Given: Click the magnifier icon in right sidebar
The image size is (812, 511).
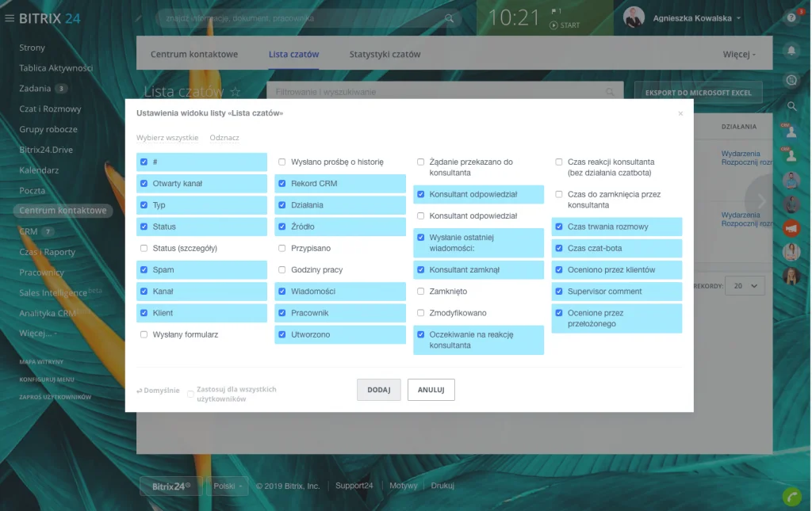Looking at the screenshot, I should [x=791, y=105].
